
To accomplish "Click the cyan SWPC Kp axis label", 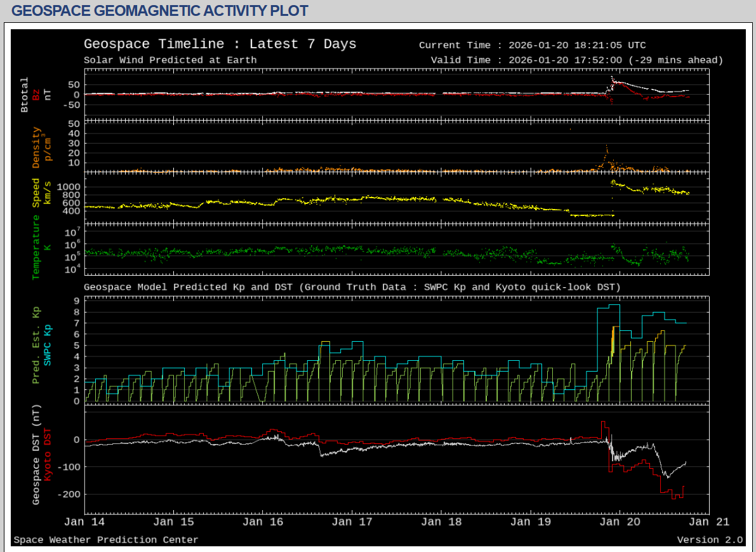I will [48, 346].
